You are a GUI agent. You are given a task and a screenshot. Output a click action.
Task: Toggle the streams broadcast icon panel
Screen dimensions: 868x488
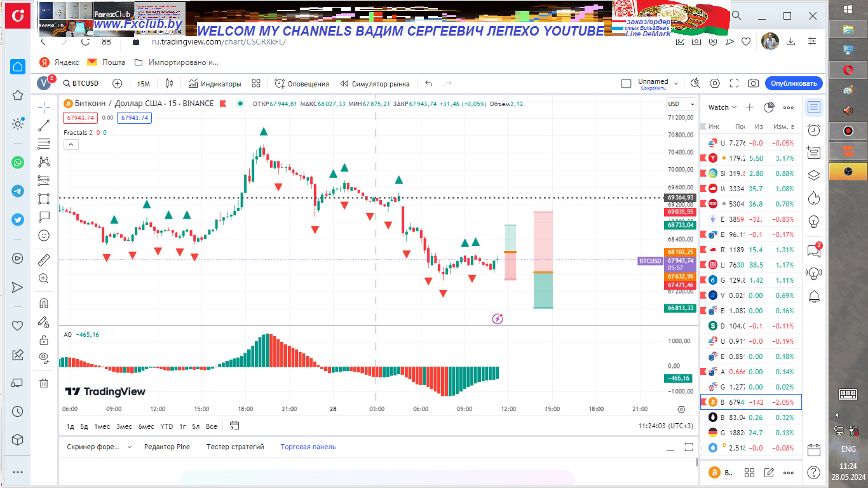pyautogui.click(x=813, y=273)
